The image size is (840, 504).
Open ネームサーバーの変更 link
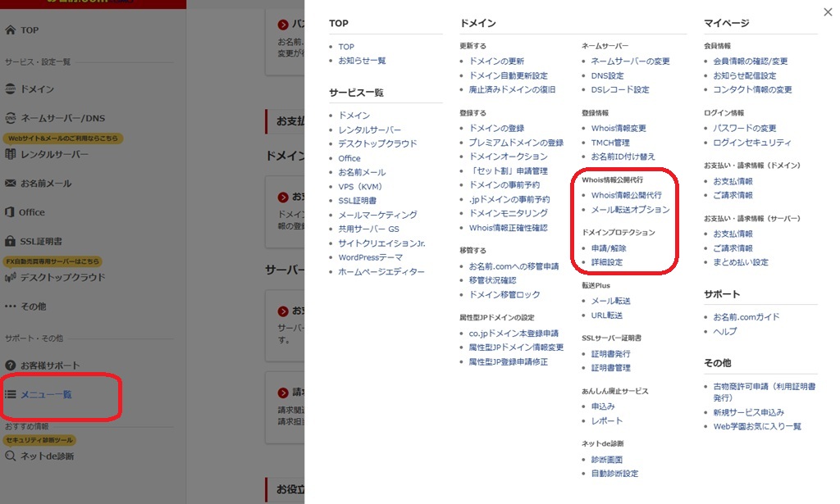coord(631,61)
